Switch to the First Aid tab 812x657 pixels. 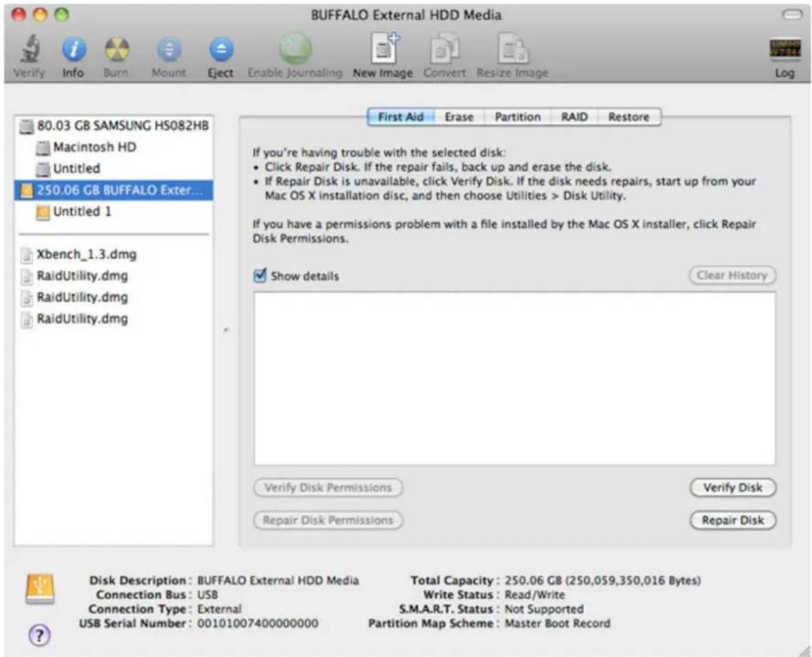[401, 117]
